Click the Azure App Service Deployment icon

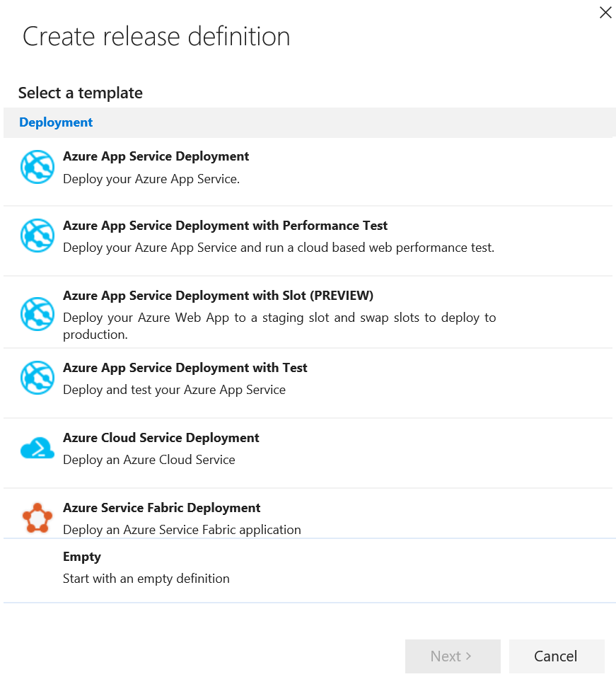click(x=37, y=167)
